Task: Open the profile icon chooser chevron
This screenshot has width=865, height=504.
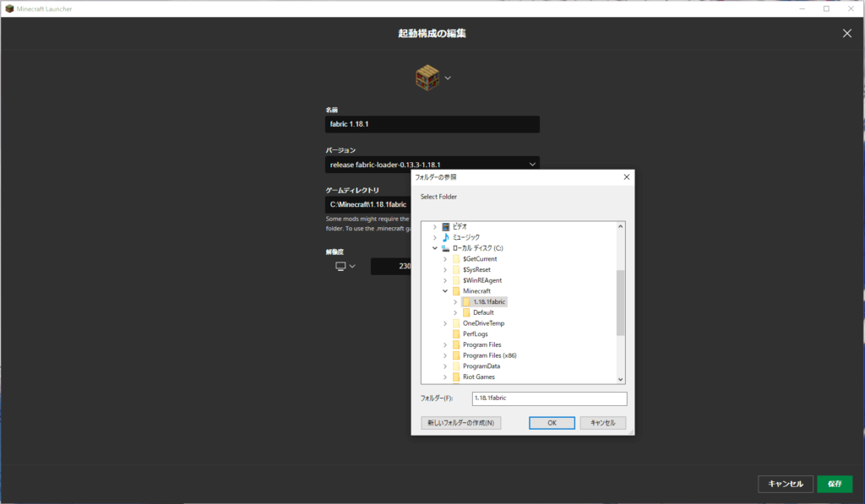Action: (448, 79)
